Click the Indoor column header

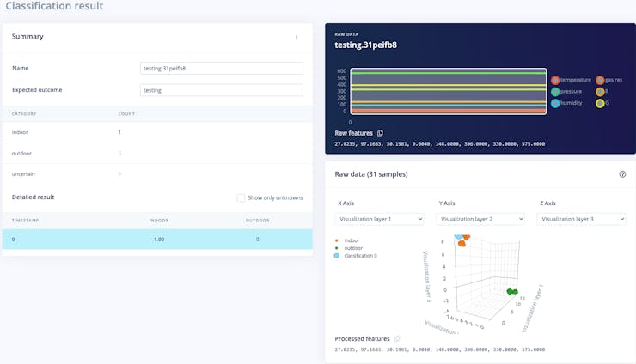coord(158,220)
